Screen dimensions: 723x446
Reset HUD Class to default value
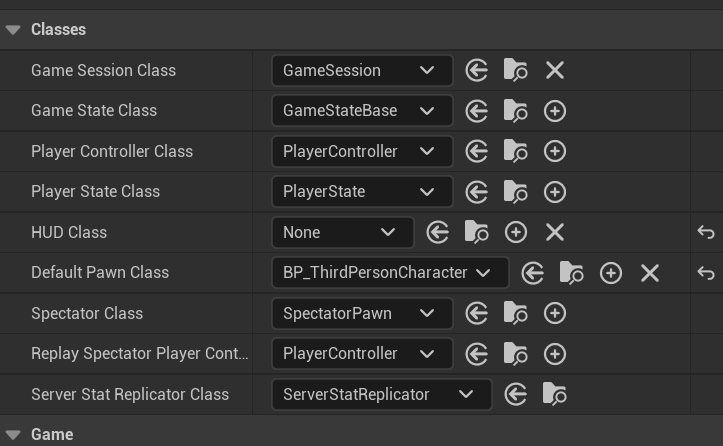[706, 232]
